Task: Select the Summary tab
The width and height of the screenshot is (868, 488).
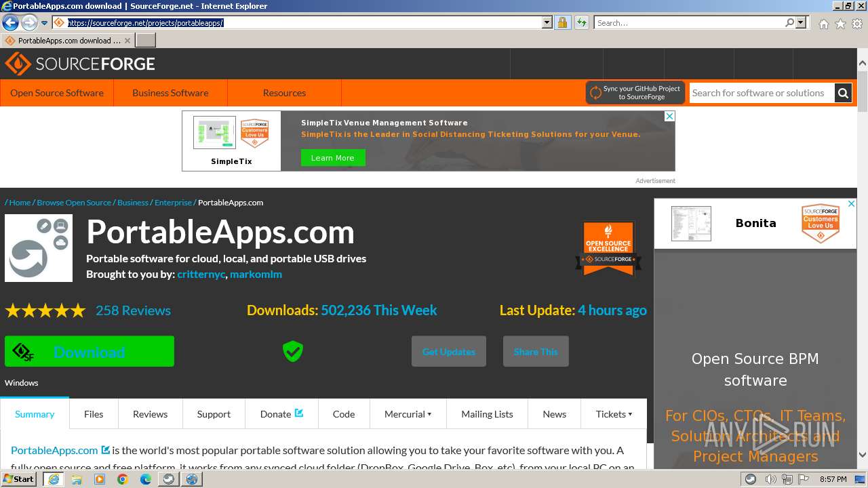Action: 35,414
